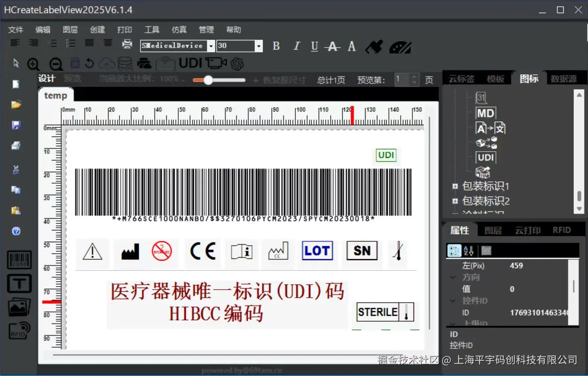
Task: Open the font size dropdown
Action: click(258, 46)
